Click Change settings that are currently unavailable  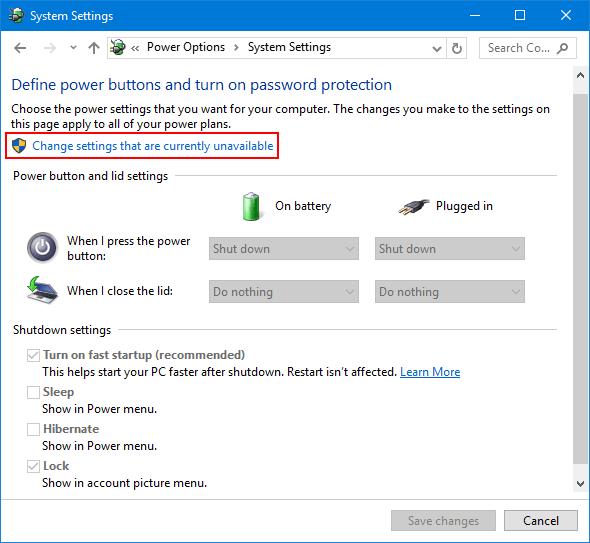pos(153,146)
